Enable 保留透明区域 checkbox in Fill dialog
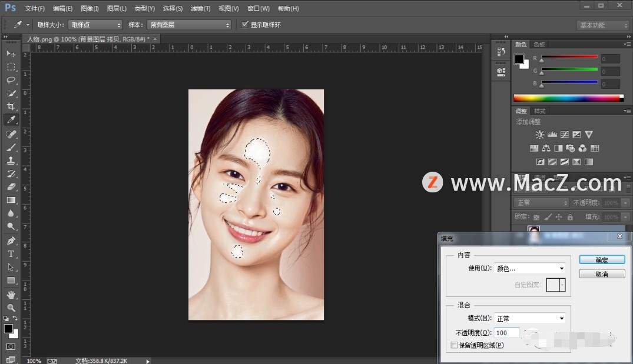This screenshot has height=364, width=633. click(x=454, y=345)
